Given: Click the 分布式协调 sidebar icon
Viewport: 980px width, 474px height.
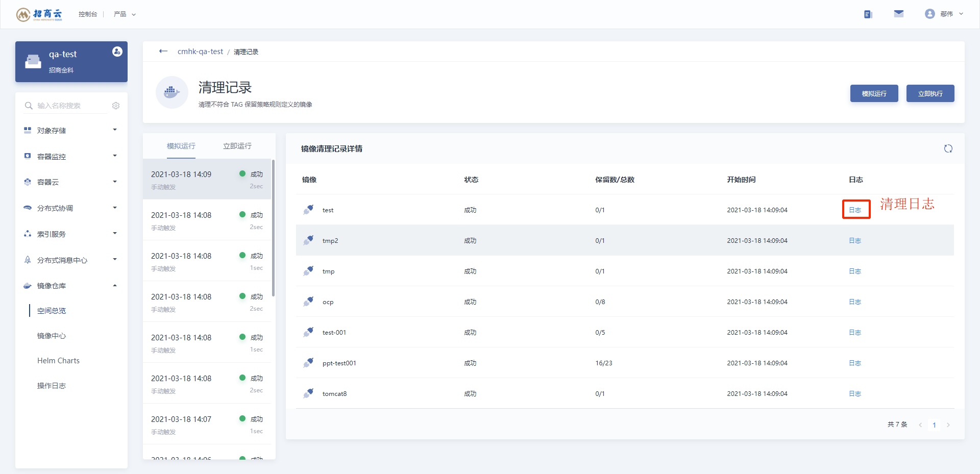Looking at the screenshot, I should point(28,208).
